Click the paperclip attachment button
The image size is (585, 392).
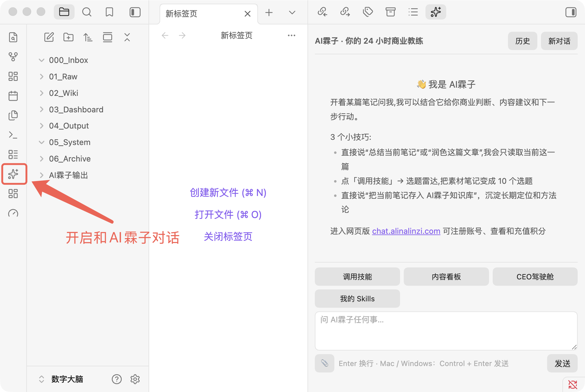click(325, 363)
